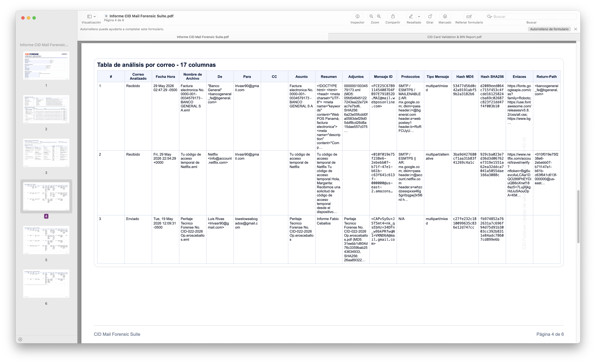The width and height of the screenshot is (596, 364).
Task: Click the 'Enlaces' column header
Action: pos(519,77)
